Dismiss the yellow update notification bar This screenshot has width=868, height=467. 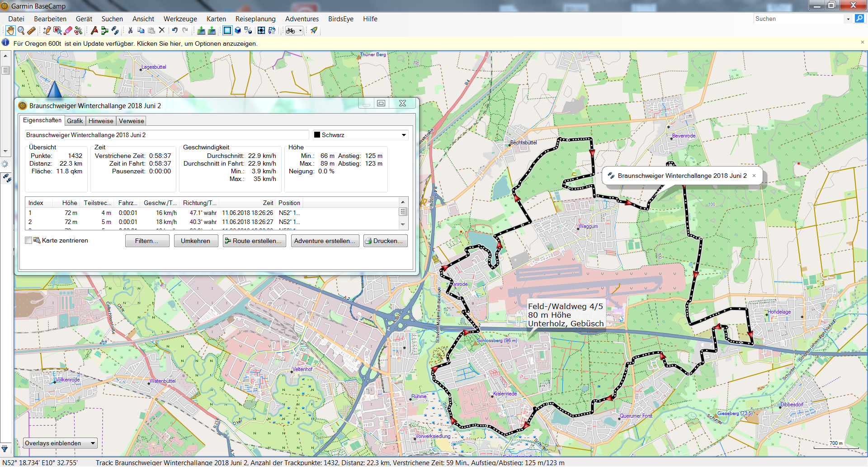click(863, 42)
